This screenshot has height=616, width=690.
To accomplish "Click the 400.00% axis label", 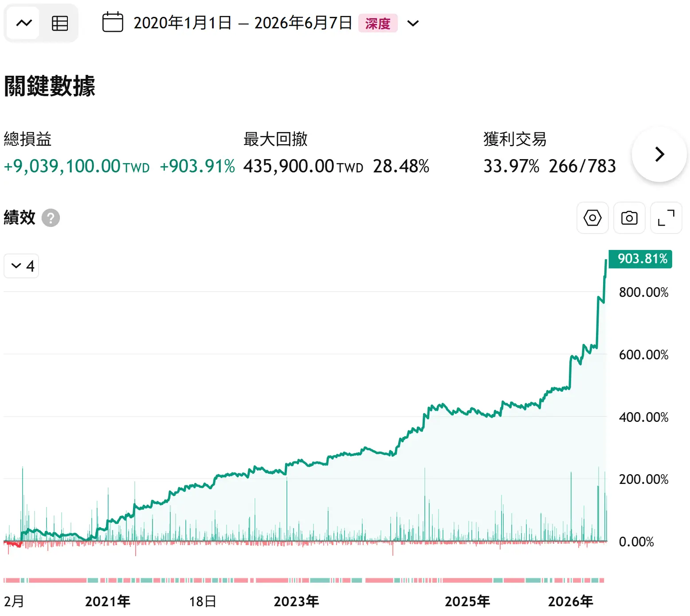I will (x=643, y=417).
